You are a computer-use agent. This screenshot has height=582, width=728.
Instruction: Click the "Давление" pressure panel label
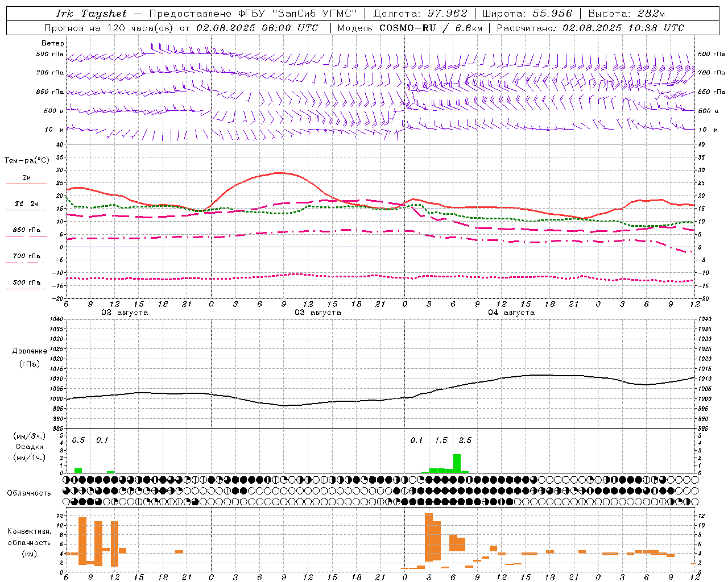point(30,351)
